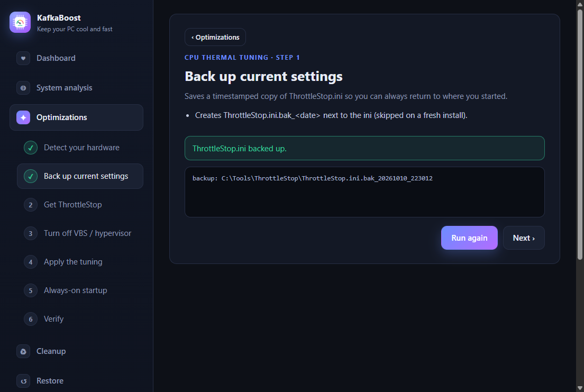584x392 pixels.
Task: Click 'Keep your PC cool and fast' tagline
Action: point(75,29)
